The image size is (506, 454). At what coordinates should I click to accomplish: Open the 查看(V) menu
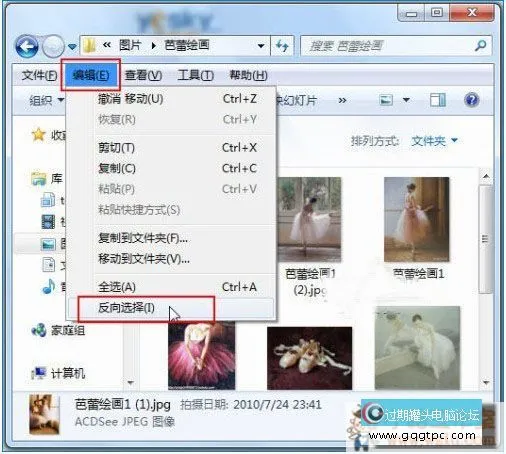click(x=143, y=75)
